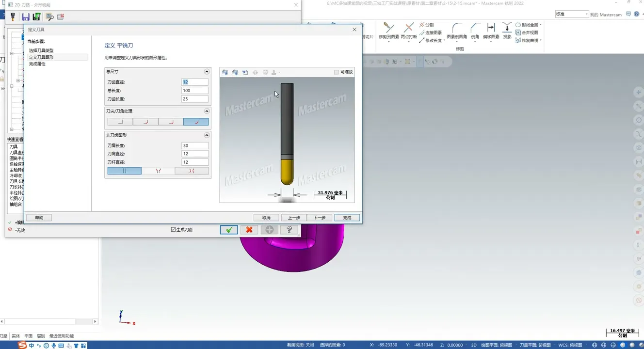Choose the full-radius tool corner type

tap(196, 122)
